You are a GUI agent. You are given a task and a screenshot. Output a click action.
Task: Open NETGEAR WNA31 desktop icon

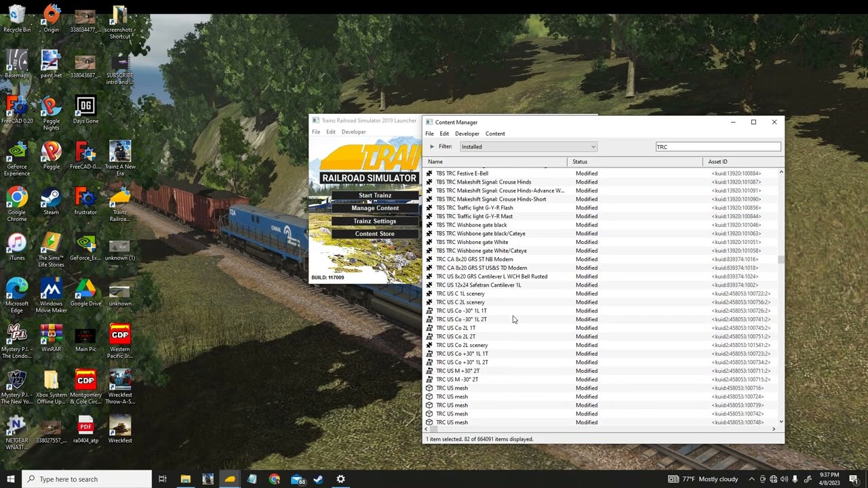[x=17, y=432]
